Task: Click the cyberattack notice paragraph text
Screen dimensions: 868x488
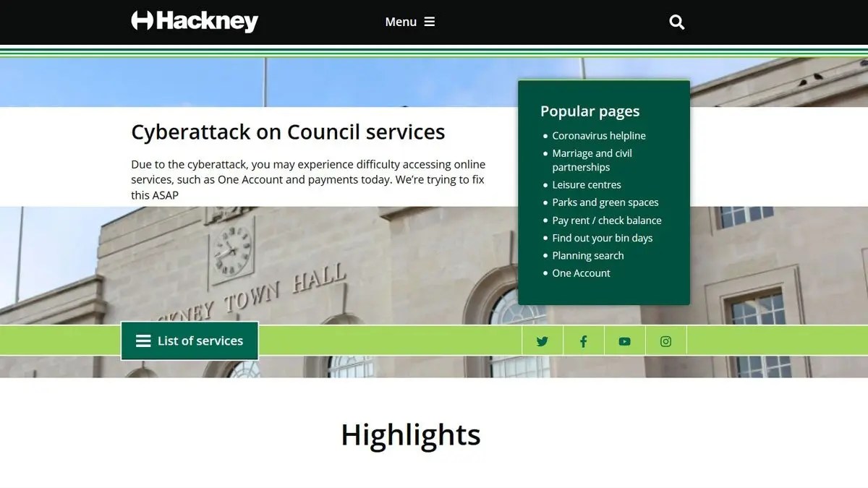Action: 308,180
